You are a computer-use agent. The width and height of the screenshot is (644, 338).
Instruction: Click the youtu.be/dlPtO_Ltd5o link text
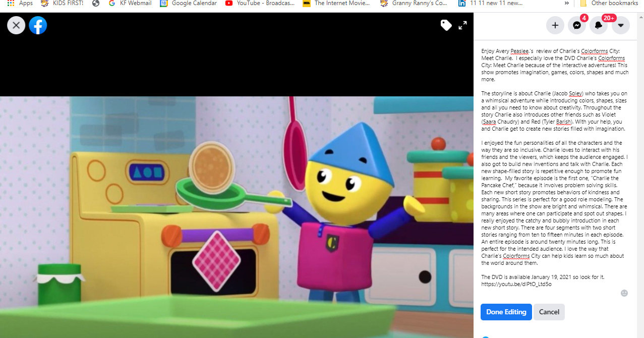point(516,284)
